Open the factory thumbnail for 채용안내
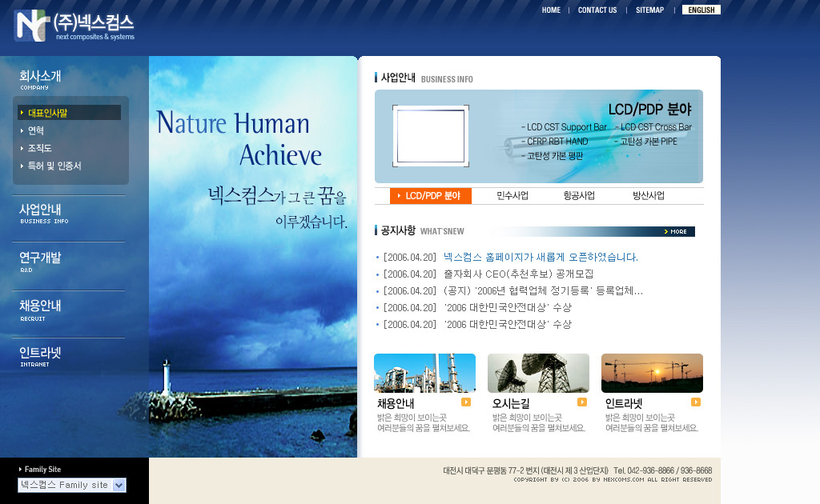Viewport: 820px width, 504px height. (424, 373)
